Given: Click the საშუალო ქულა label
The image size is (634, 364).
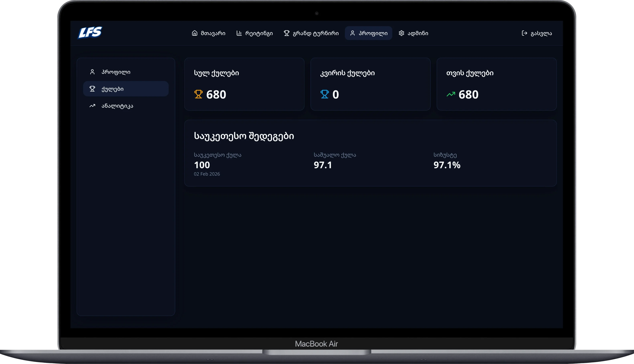Looking at the screenshot, I should [x=335, y=155].
